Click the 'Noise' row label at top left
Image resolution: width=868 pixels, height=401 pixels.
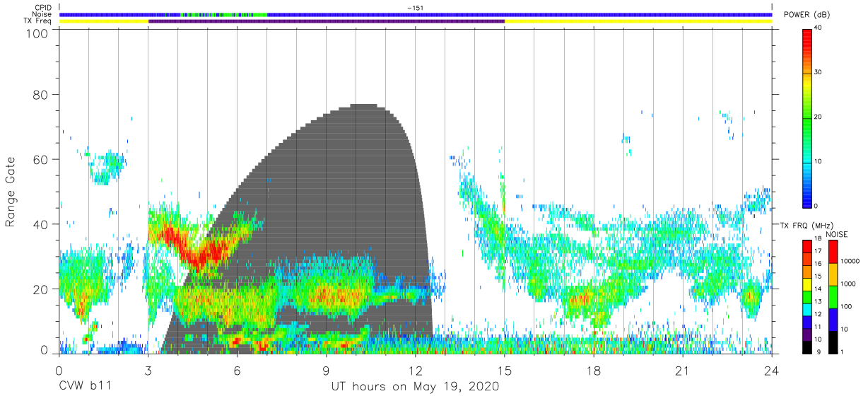(x=41, y=14)
